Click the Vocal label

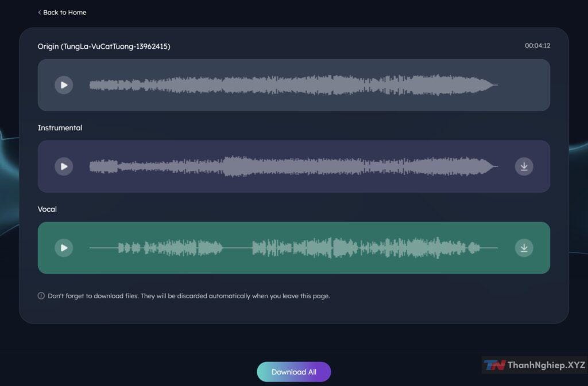click(x=47, y=209)
